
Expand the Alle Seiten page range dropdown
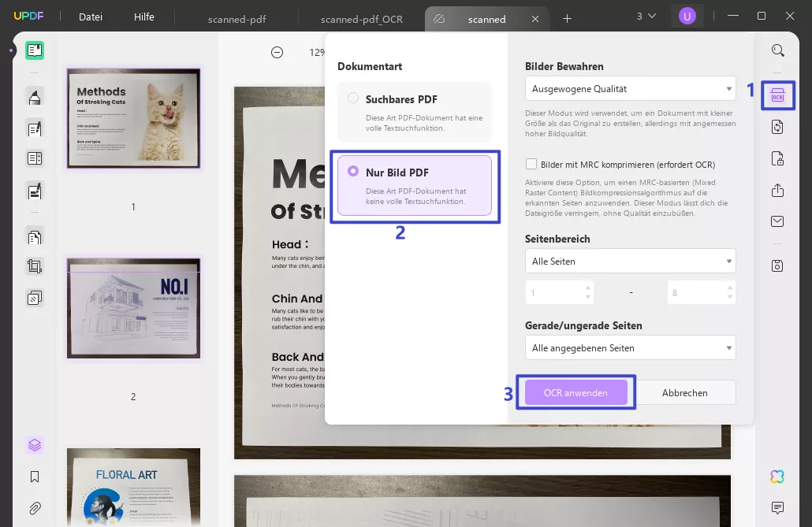[630, 261]
